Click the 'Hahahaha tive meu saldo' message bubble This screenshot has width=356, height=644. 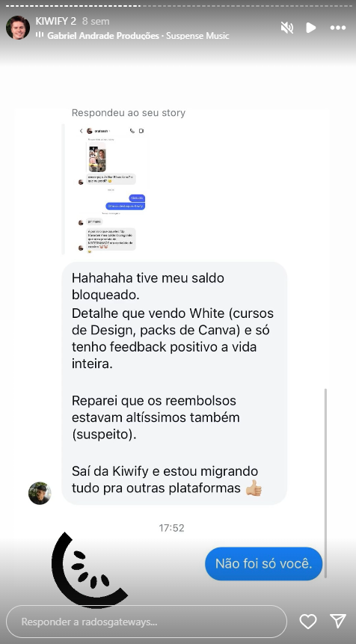click(x=174, y=383)
